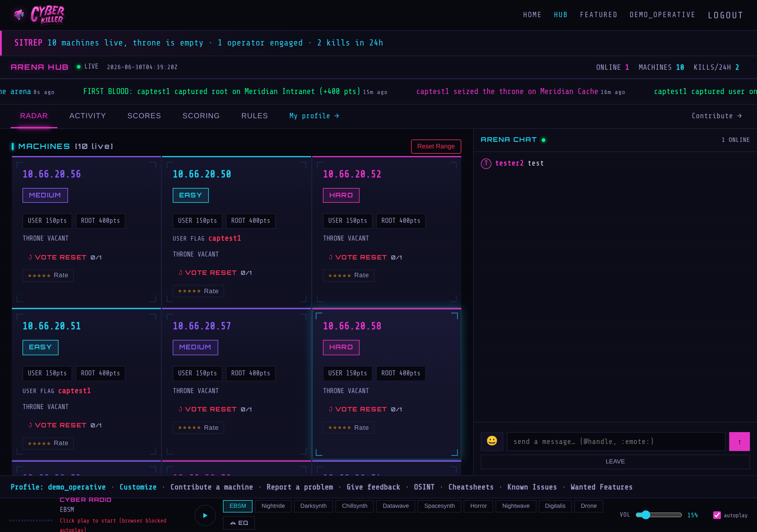Click FIRST BLOOD Meridian Intranet ticker entry
Image resolution: width=757 pixels, height=532 pixels.
coord(235,91)
